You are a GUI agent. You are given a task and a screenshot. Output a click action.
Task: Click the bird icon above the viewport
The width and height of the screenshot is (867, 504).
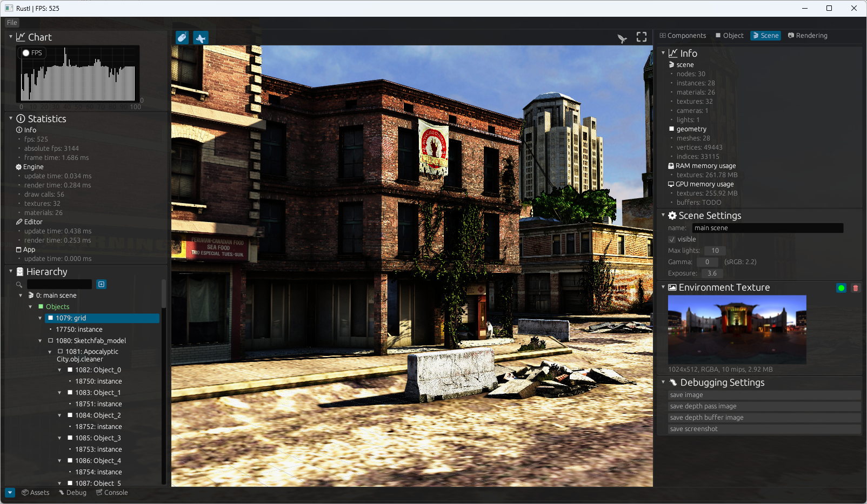(622, 38)
